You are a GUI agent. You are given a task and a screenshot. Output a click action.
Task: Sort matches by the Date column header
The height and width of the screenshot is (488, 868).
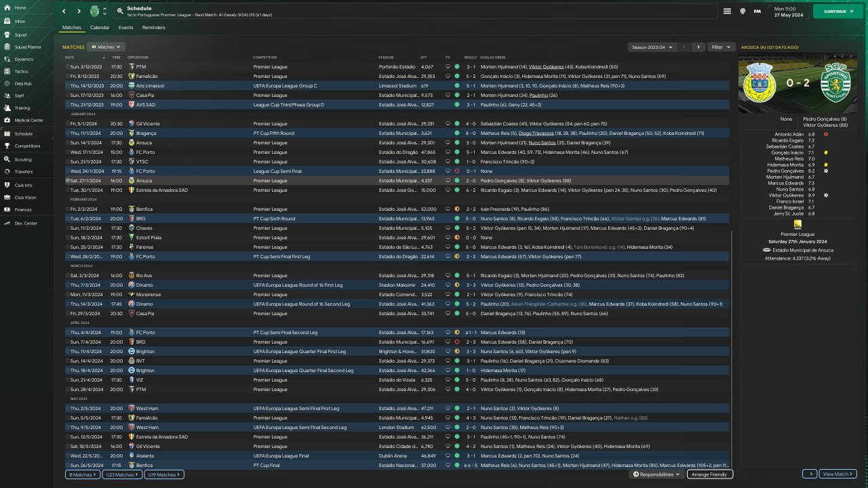pyautogui.click(x=70, y=58)
